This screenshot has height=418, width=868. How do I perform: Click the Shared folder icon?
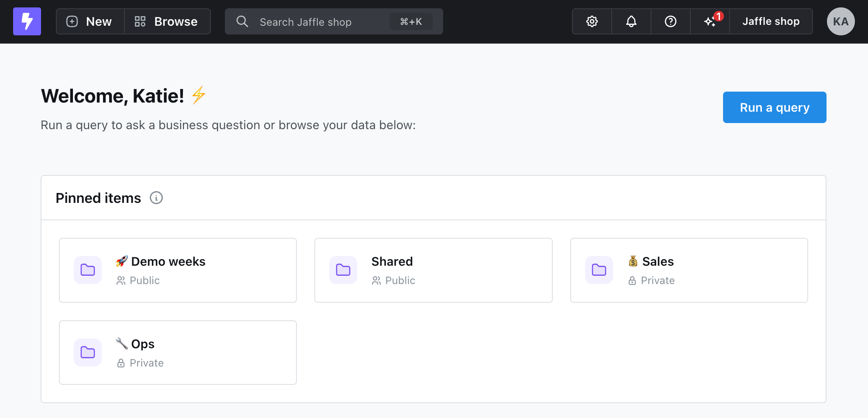[343, 270]
